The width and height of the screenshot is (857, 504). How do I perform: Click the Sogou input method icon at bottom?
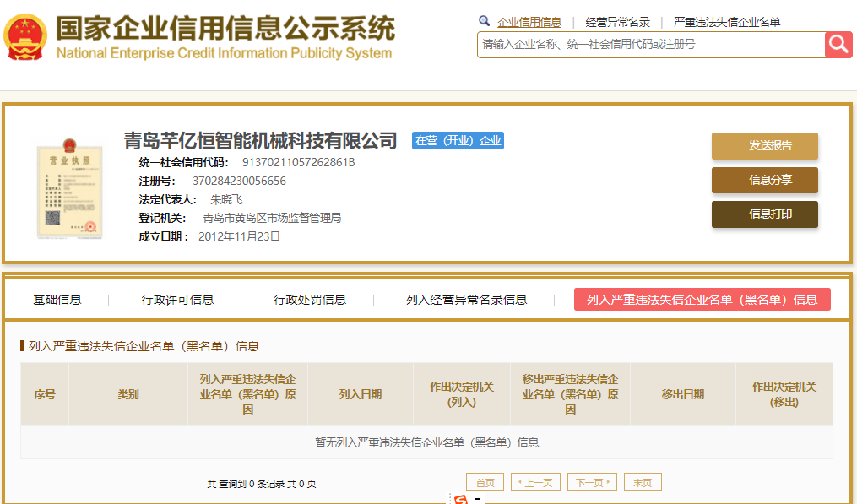[461, 499]
